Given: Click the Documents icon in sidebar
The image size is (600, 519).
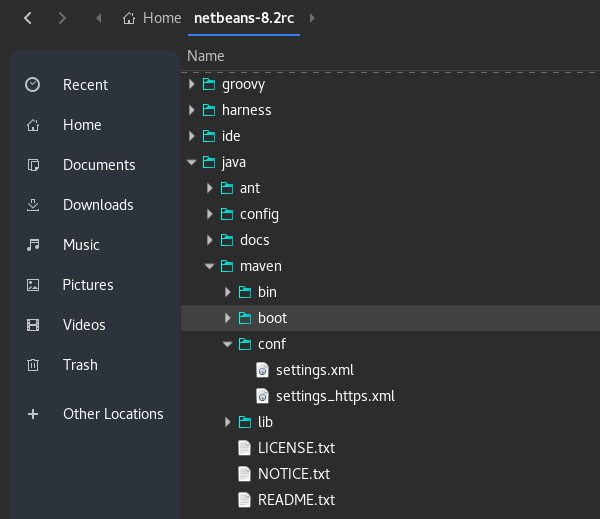Looking at the screenshot, I should 33,165.
